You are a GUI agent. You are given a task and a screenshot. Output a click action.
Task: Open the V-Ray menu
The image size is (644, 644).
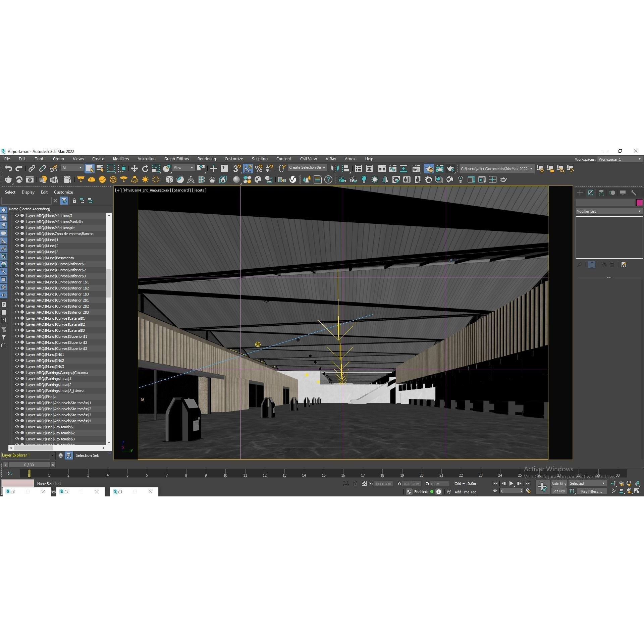pyautogui.click(x=331, y=159)
